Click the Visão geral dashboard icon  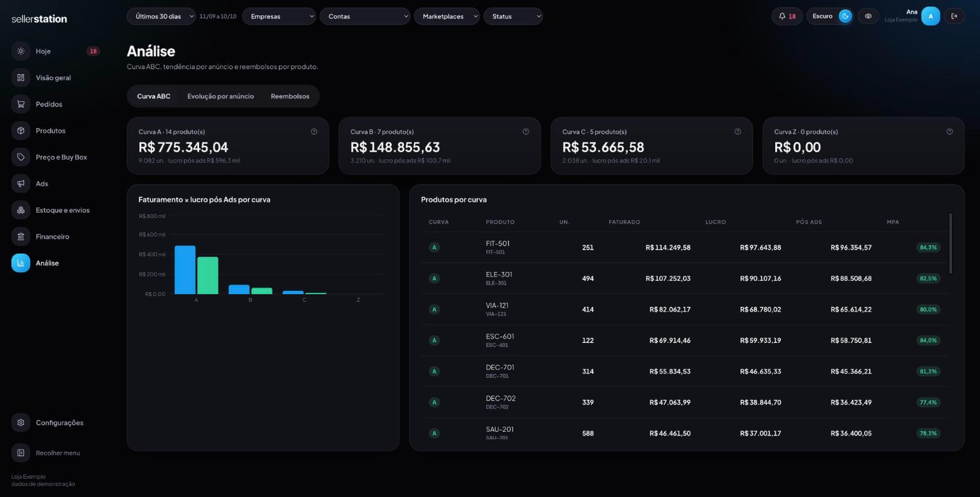(21, 77)
